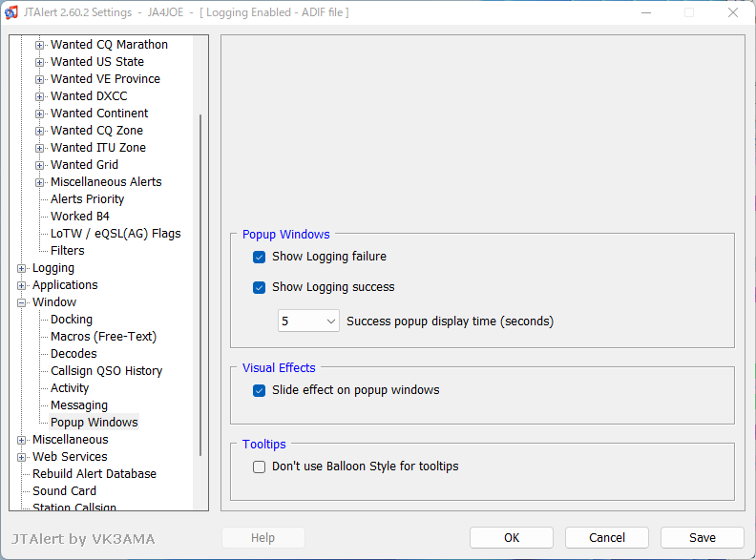Viewport: 756px width, 560px height.
Task: Select Callsign QSO History item
Action: point(107,371)
